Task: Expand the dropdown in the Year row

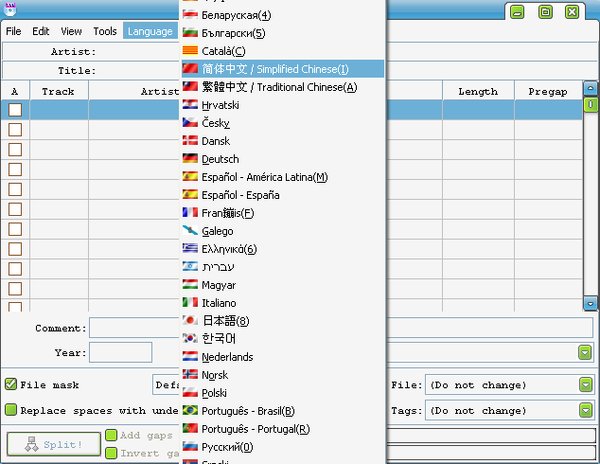Action: click(x=585, y=352)
